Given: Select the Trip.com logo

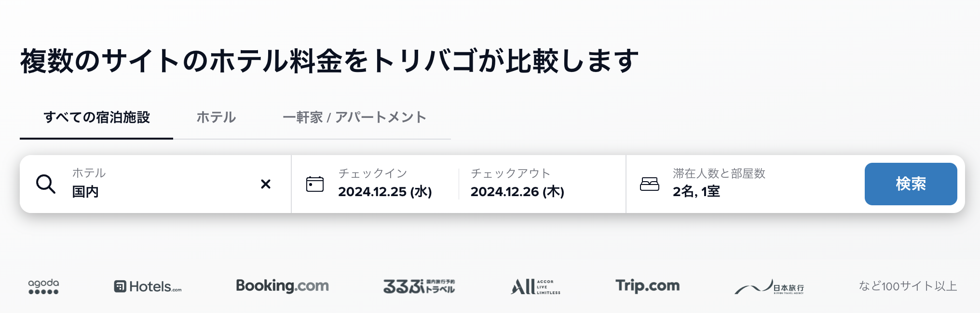Looking at the screenshot, I should 648,286.
